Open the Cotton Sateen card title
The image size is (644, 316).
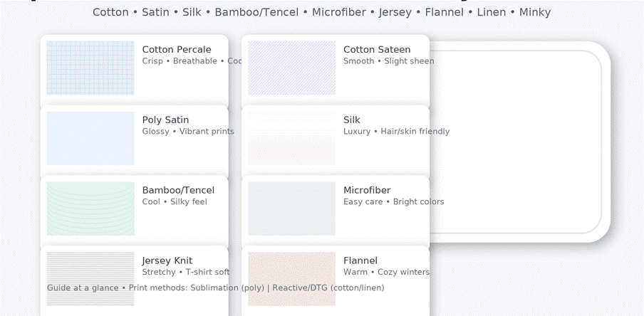point(377,50)
